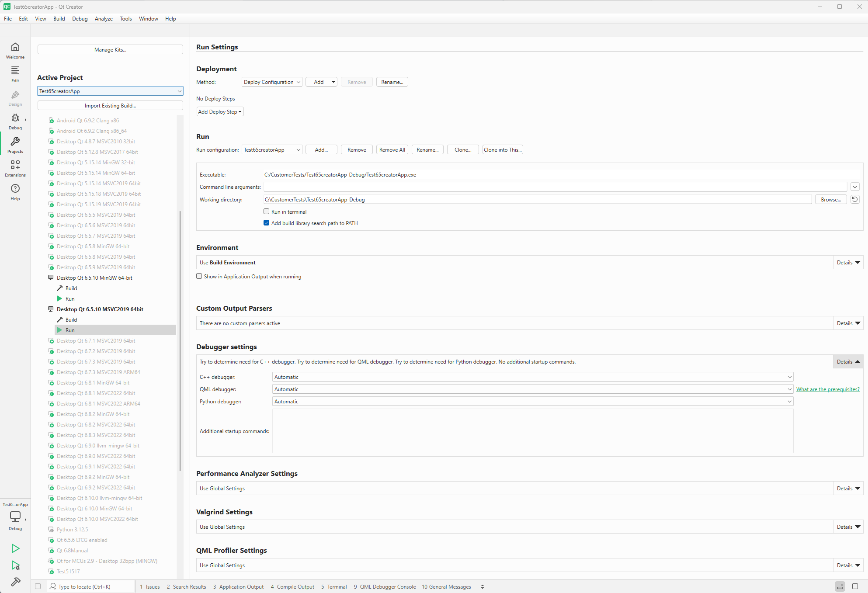Image resolution: width=868 pixels, height=593 pixels.
Task: Open the C++ debugger Automatic dropdown
Action: coord(532,377)
